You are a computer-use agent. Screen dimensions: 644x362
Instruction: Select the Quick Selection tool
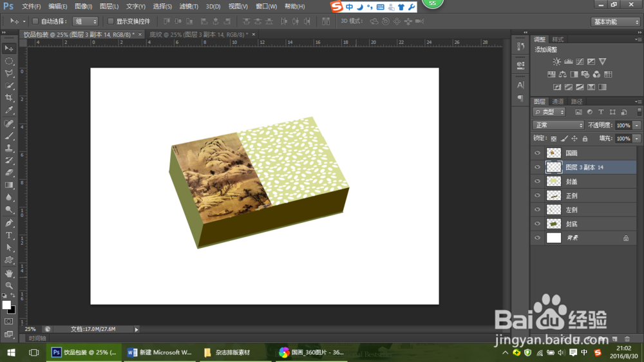point(8,86)
